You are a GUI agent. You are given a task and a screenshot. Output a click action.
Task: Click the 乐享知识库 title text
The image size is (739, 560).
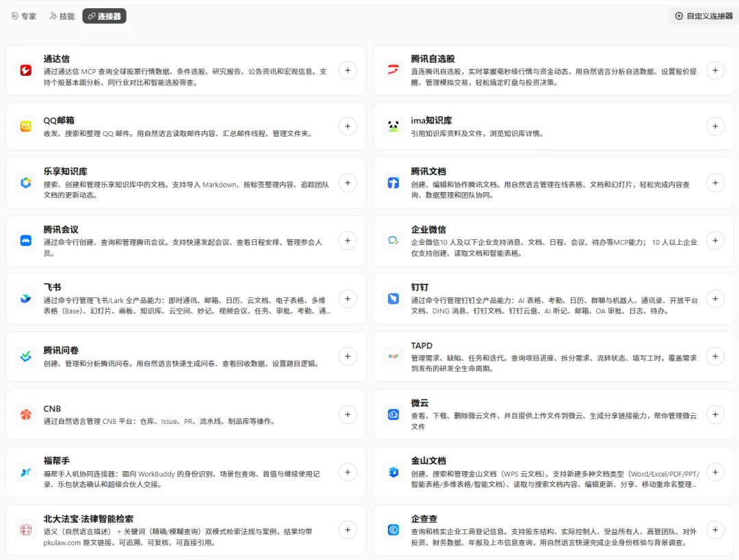(x=66, y=172)
